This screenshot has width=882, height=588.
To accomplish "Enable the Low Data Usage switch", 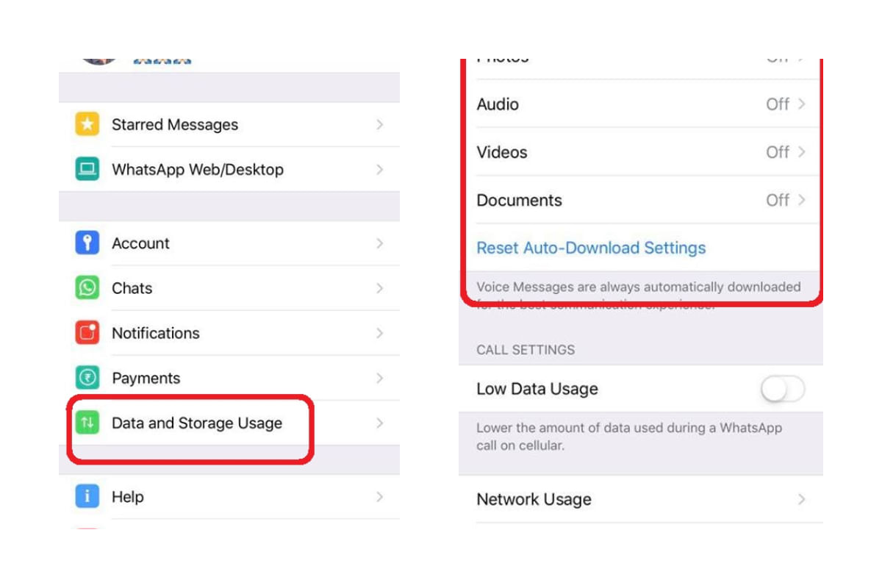I will coord(782,389).
